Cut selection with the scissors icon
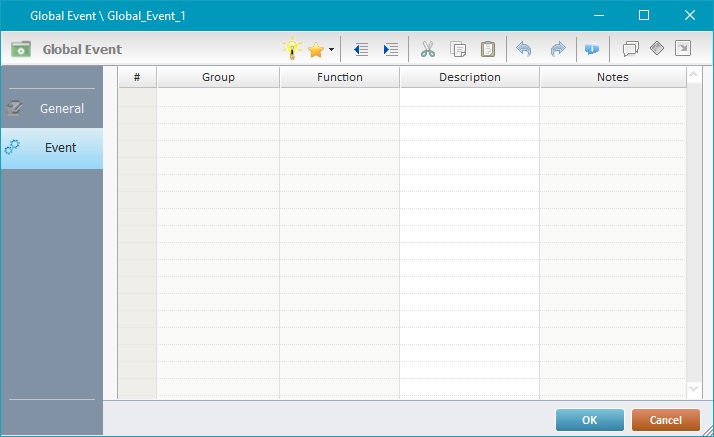Screen dimensions: 714x437 [x=428, y=49]
